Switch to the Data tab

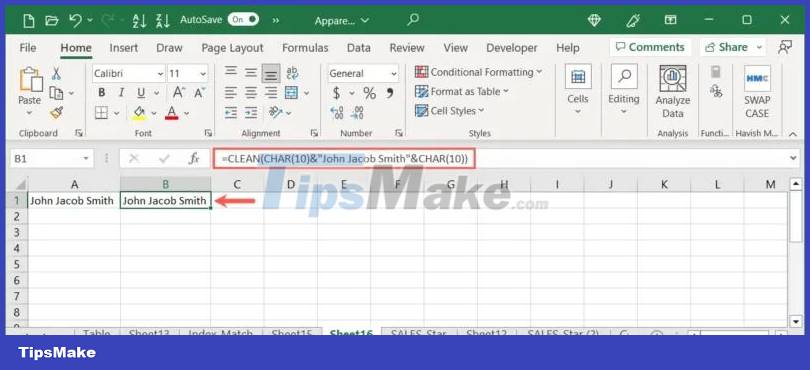pyautogui.click(x=359, y=48)
